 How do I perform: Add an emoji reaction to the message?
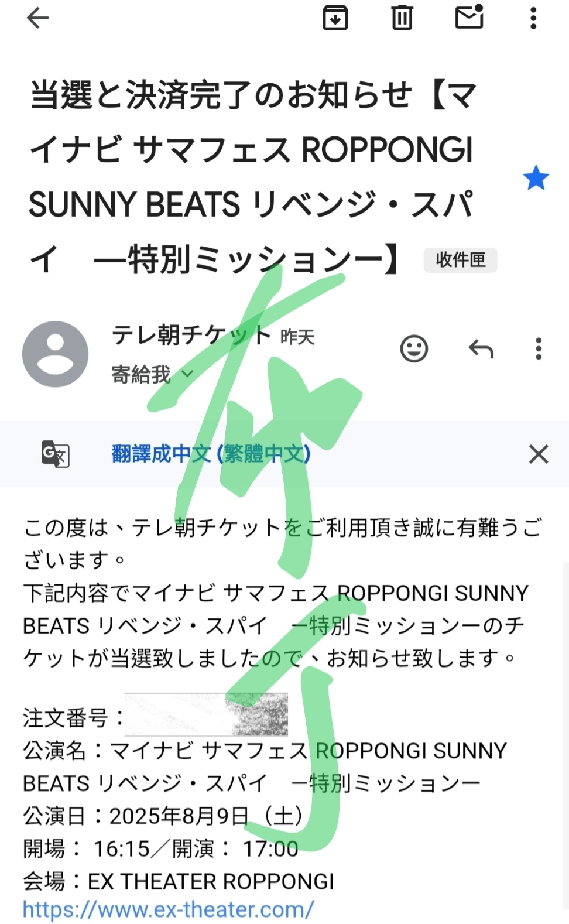point(414,349)
